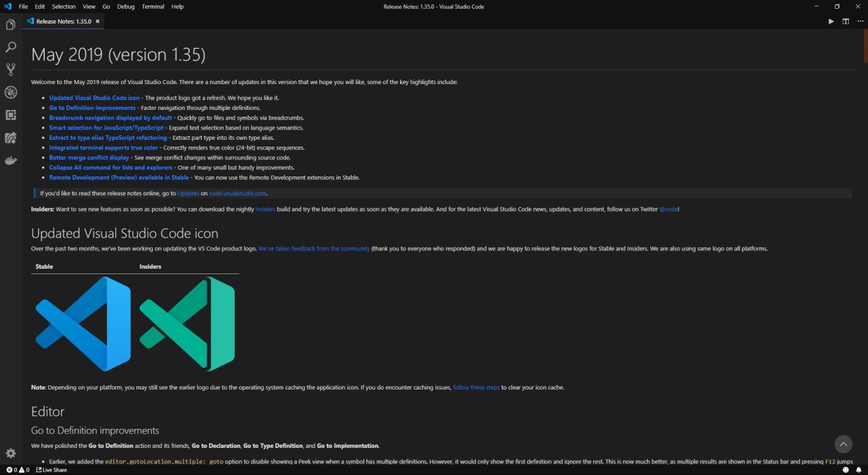Open the Docker whale icon view
The width and height of the screenshot is (868, 475).
(10, 161)
